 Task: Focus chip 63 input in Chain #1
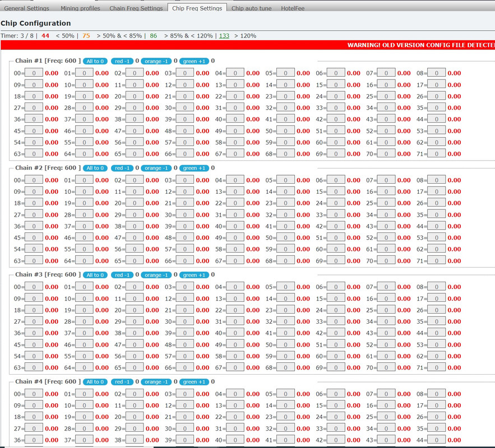pos(34,154)
